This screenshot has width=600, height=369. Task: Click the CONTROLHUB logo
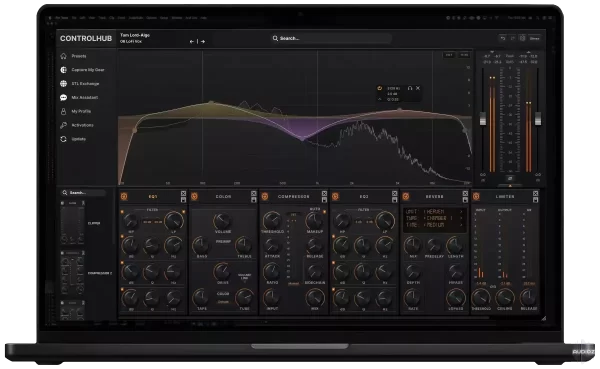click(86, 38)
